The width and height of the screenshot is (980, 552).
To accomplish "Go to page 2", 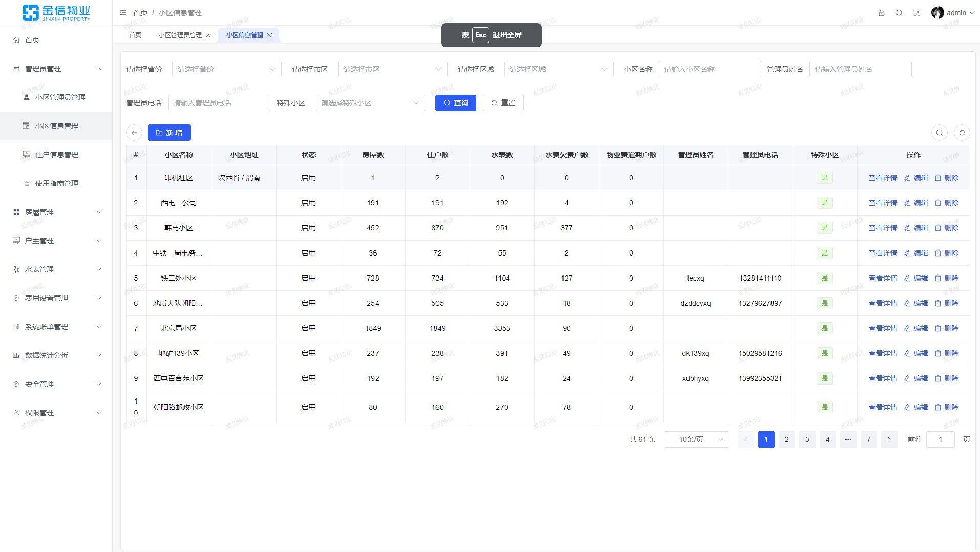I will point(787,439).
